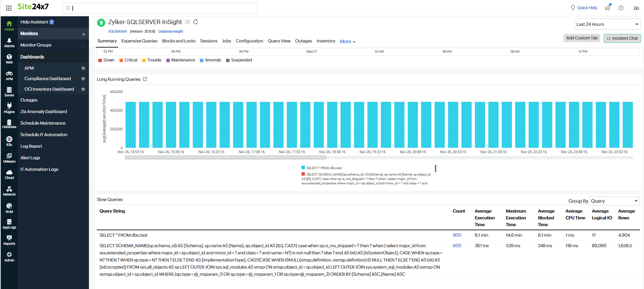Image resolution: width=644 pixels, height=289 pixels.
Task: Toggle SELECT SCHEMA_NAME legend series
Action: [366, 179]
